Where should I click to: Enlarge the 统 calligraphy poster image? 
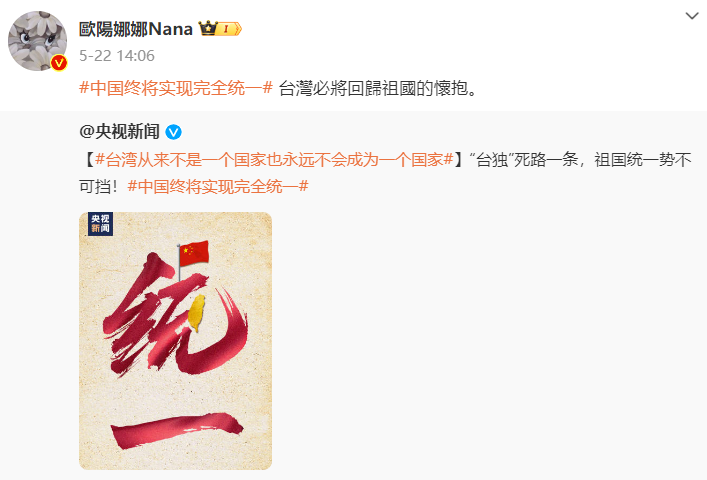pos(175,341)
